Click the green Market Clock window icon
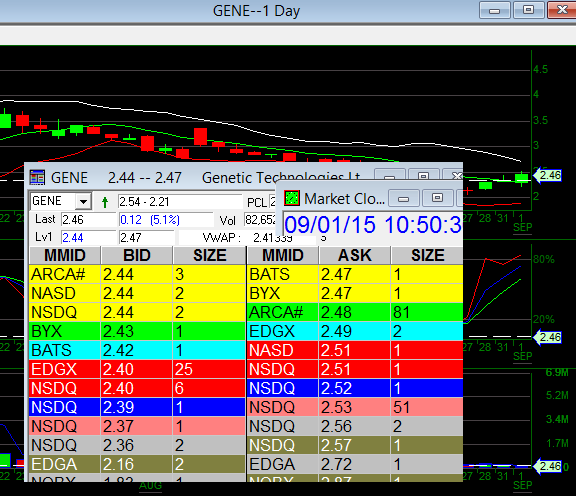Screen dimensions: 576x496 coord(292,198)
